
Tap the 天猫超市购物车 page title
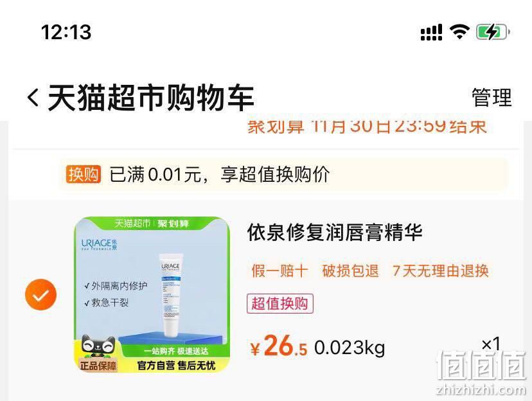[x=150, y=98]
